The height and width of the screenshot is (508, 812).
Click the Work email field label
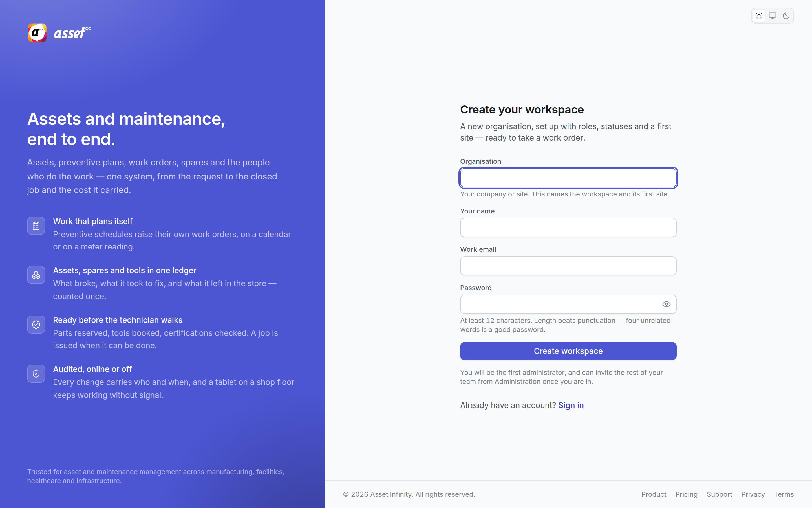[x=478, y=249]
